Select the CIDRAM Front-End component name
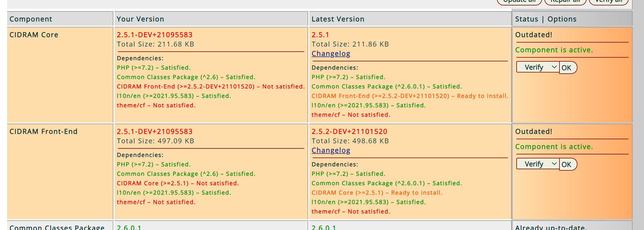The image size is (644, 230). click(43, 132)
